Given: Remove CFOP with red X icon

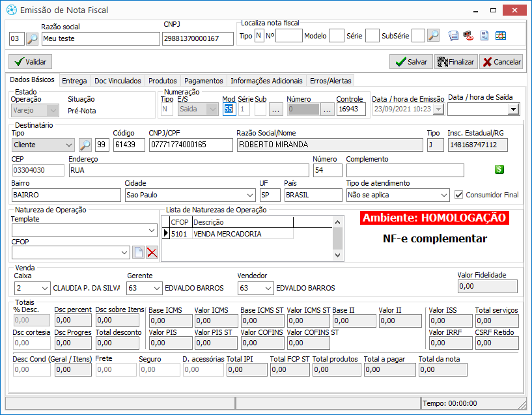Looking at the screenshot, I should click(x=152, y=253).
